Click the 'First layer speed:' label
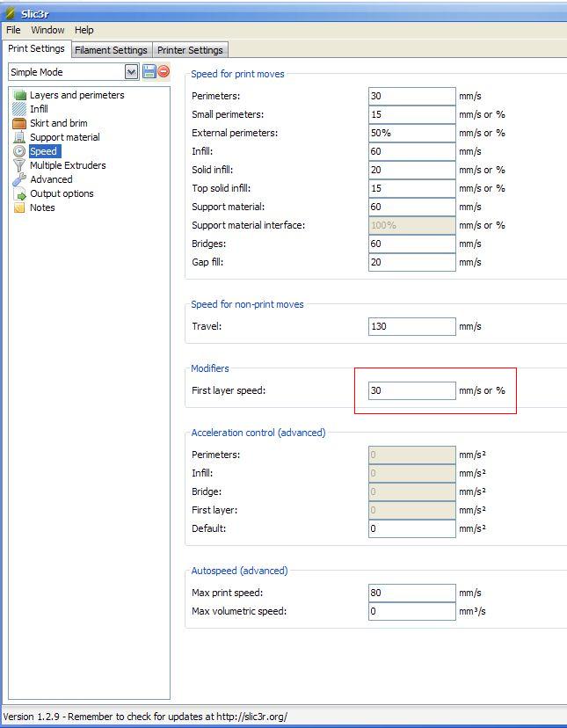This screenshot has height=728, width=567. pos(229,391)
